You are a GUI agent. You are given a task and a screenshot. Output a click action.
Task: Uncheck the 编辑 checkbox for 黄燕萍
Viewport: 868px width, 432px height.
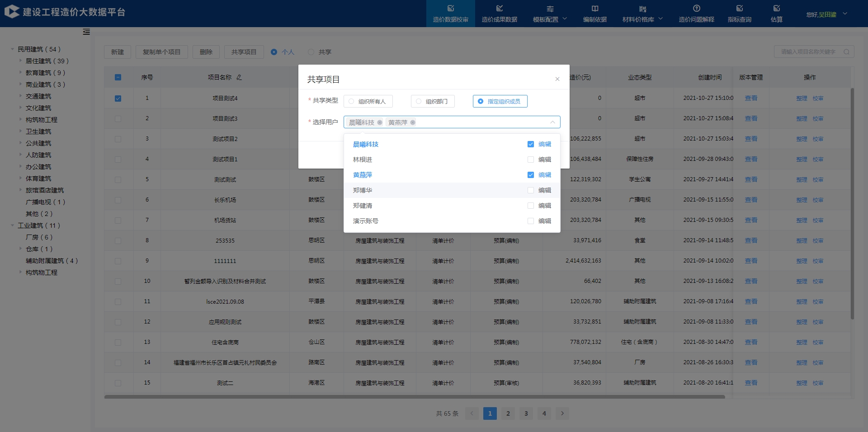click(x=531, y=175)
